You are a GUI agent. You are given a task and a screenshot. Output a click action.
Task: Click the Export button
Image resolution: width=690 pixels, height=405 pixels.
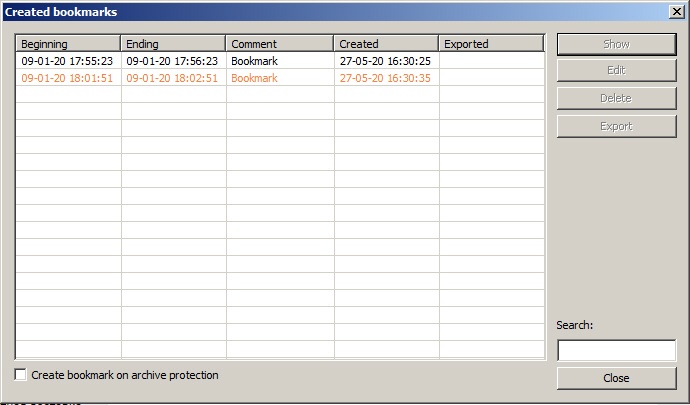click(617, 126)
